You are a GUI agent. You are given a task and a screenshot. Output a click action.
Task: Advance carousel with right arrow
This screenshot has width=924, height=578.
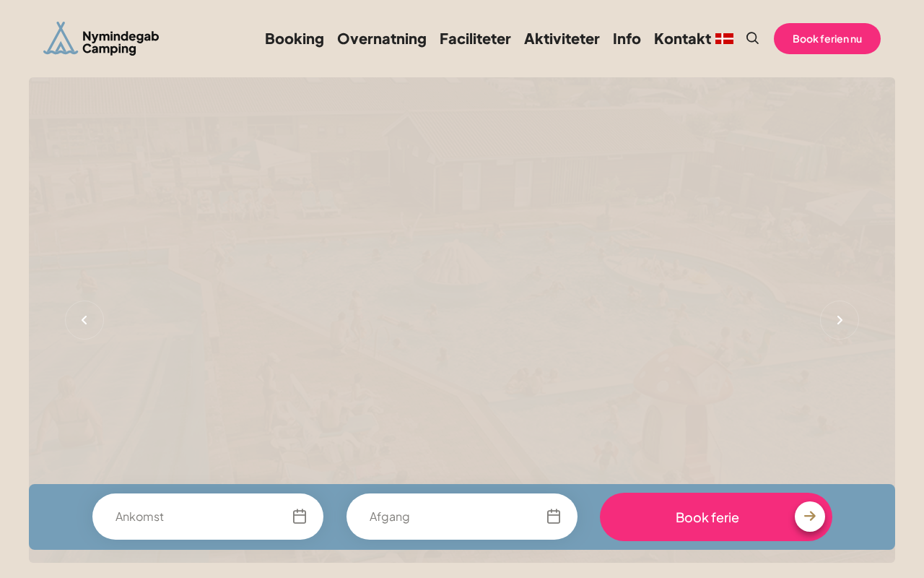coord(840,320)
